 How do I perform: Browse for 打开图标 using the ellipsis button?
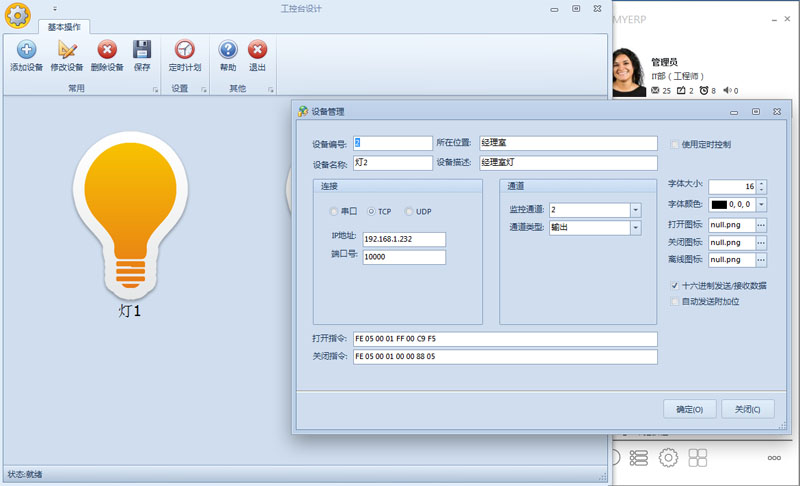pyautogui.click(x=761, y=224)
